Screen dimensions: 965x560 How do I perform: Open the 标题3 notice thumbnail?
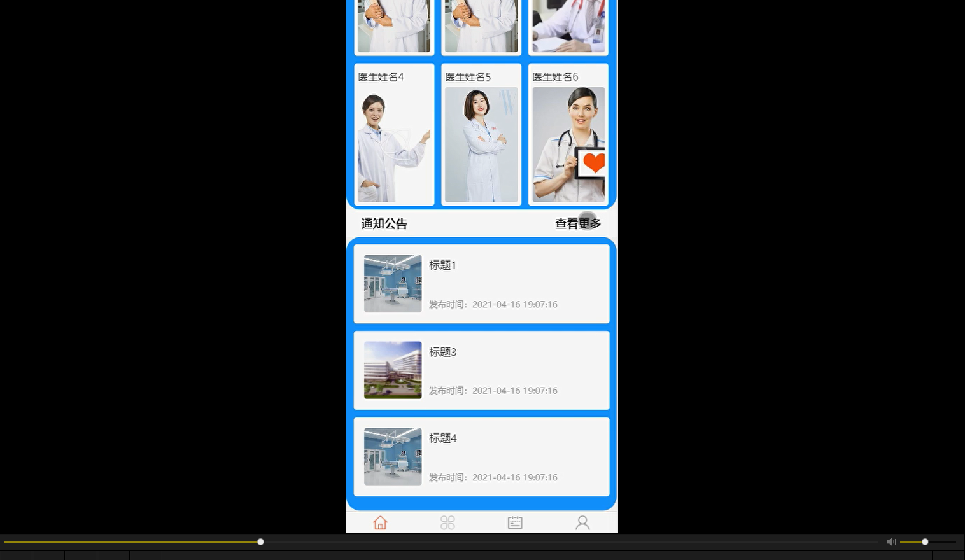tap(393, 370)
